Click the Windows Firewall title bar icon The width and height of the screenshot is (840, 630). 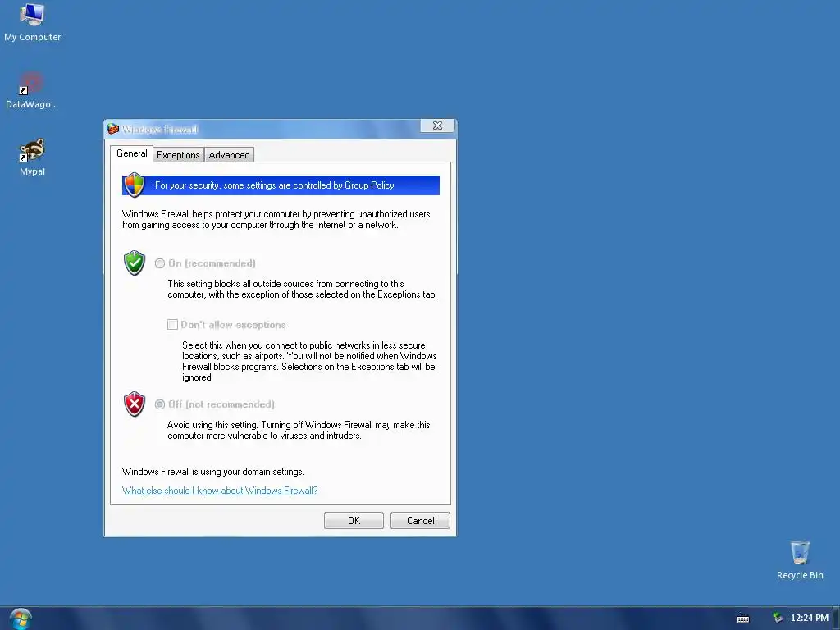click(112, 129)
